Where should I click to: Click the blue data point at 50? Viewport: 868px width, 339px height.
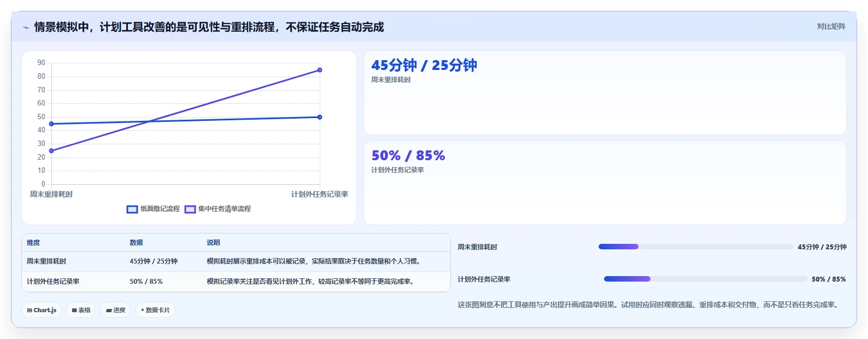(x=320, y=117)
